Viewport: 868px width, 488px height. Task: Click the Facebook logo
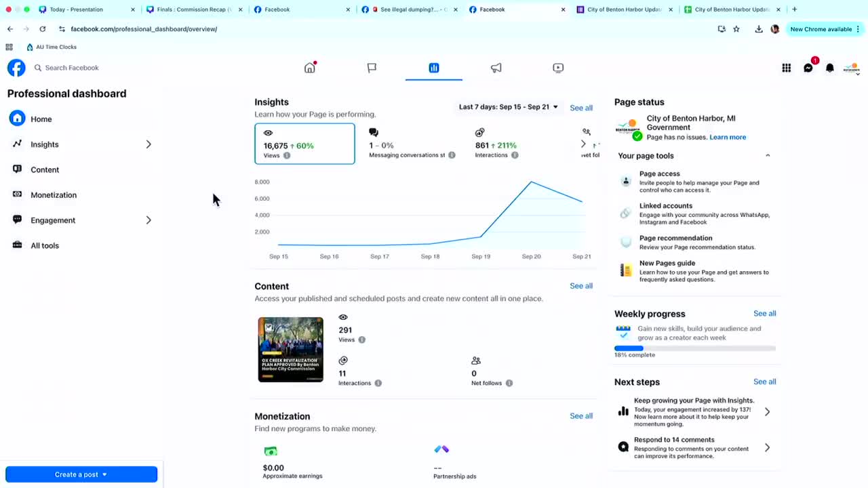pyautogui.click(x=16, y=68)
